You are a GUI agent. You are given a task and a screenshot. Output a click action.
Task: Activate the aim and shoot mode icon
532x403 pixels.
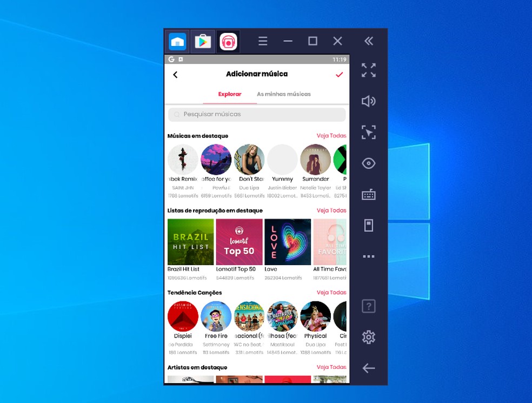[368, 132]
